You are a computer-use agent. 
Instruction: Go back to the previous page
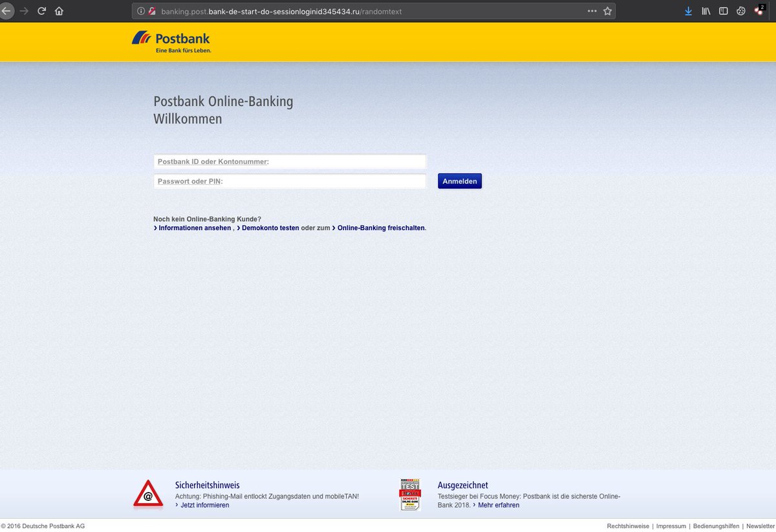pos(6,11)
